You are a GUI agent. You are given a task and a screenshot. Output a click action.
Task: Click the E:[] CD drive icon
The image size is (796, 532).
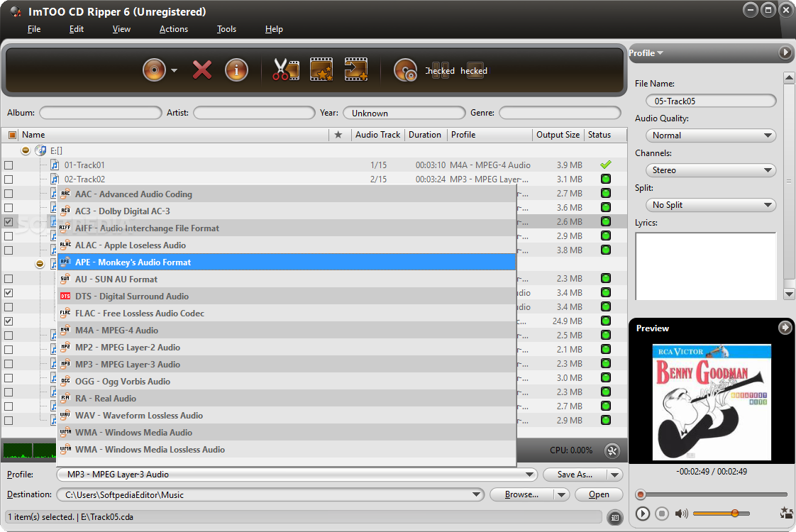pyautogui.click(x=40, y=150)
